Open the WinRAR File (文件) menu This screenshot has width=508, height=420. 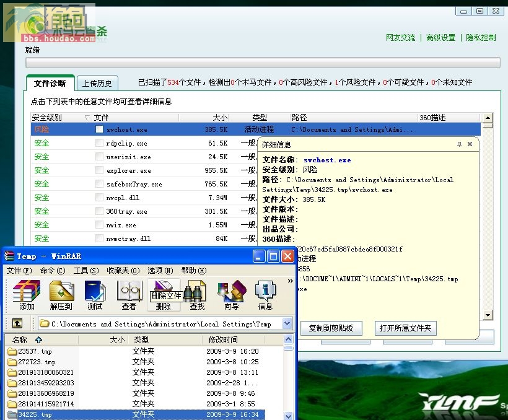[x=19, y=270]
